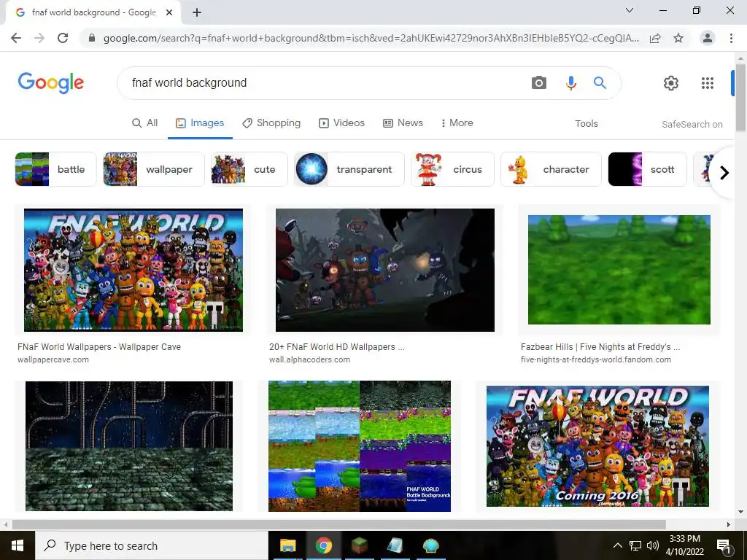Screen dimensions: 747x560
Task: Click the browser back arrow
Action: 16,38
